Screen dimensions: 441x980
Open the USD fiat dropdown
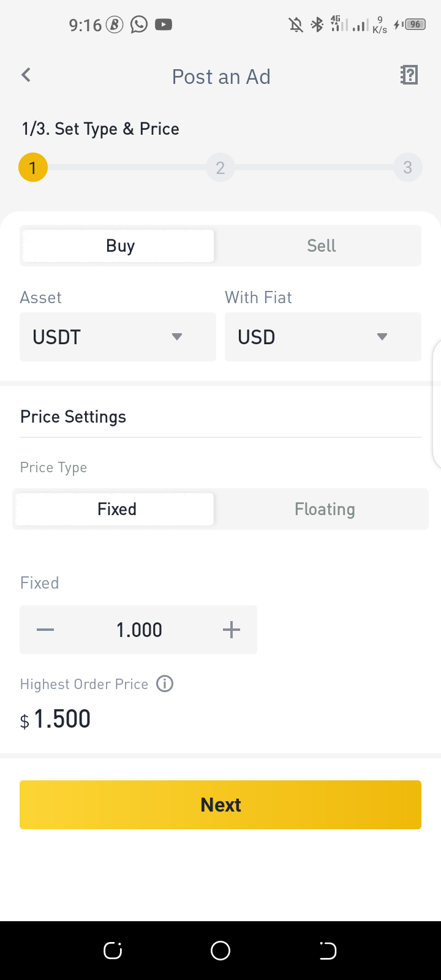323,337
